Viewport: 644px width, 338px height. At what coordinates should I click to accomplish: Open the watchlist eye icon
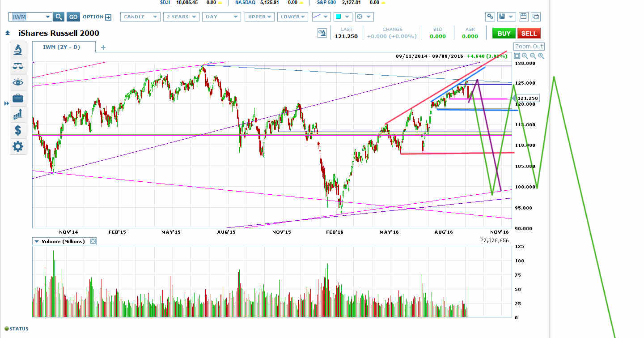tap(18, 82)
